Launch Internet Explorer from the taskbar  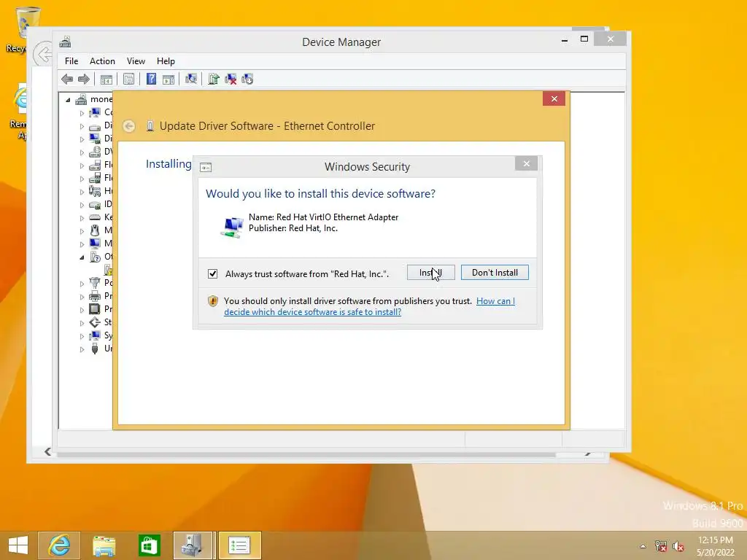pos(59,545)
